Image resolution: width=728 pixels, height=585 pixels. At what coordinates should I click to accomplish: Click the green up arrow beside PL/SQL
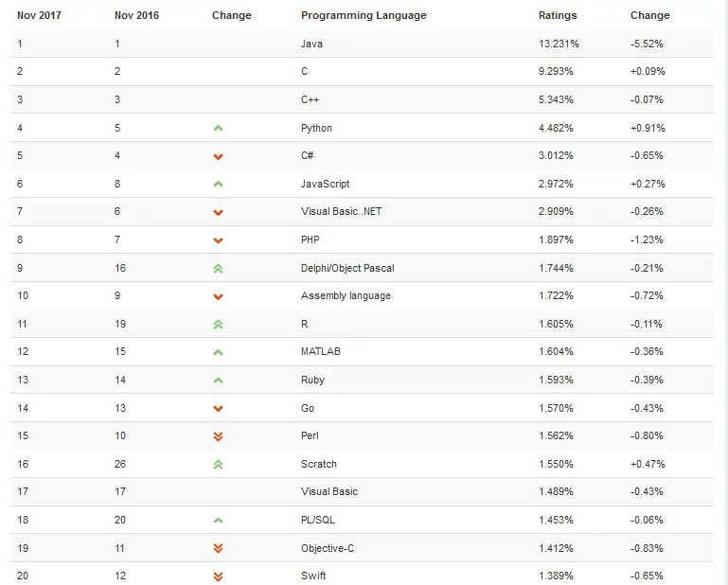coord(219,521)
